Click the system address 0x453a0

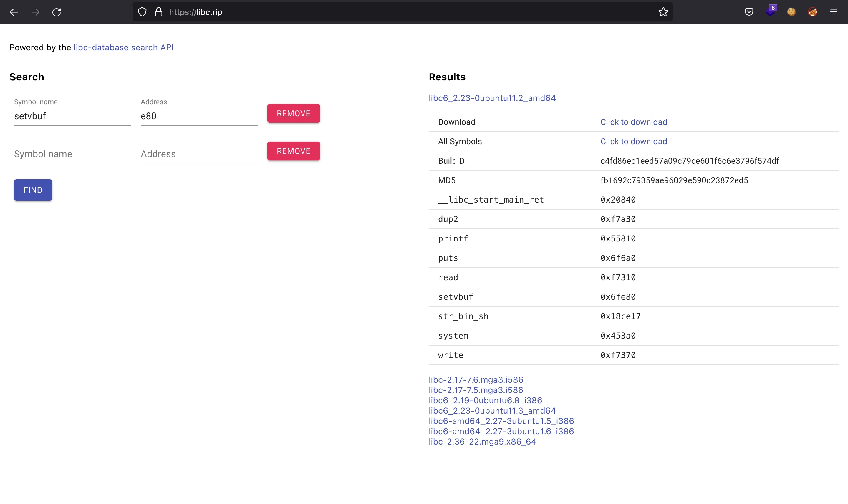[x=618, y=336]
